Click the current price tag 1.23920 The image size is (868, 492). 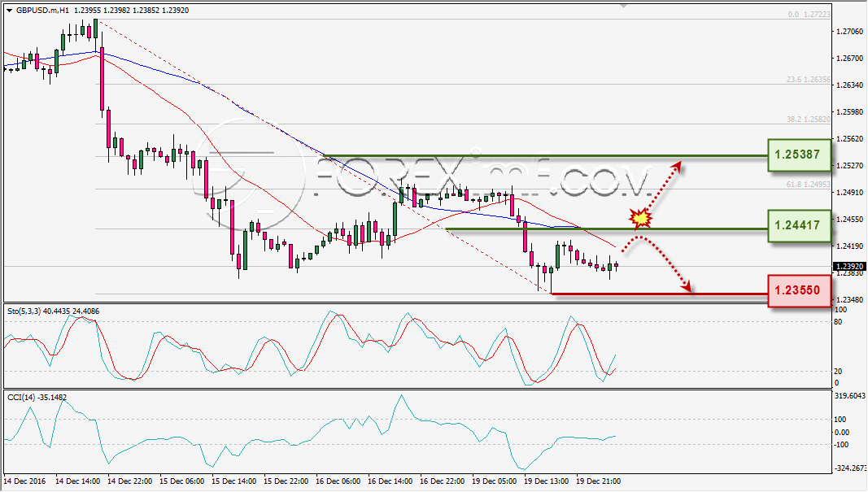848,266
